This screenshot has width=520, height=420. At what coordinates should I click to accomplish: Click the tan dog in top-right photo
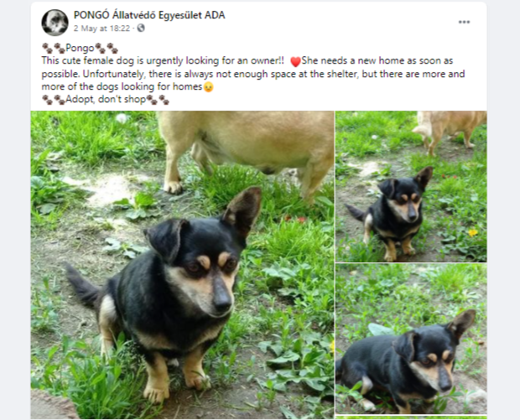tap(450, 131)
